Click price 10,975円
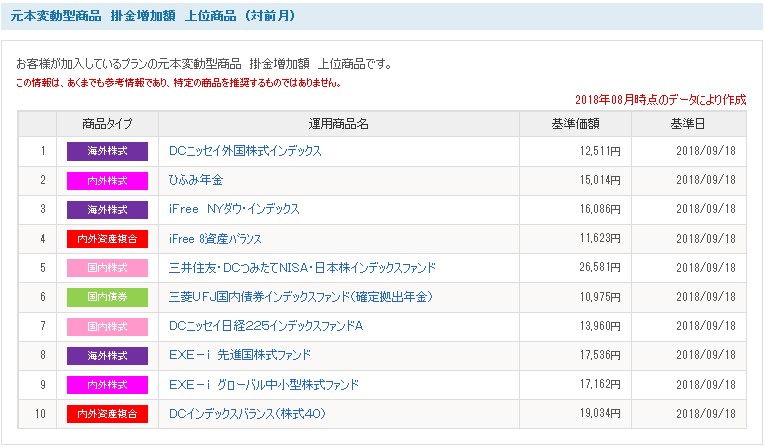 click(x=600, y=297)
